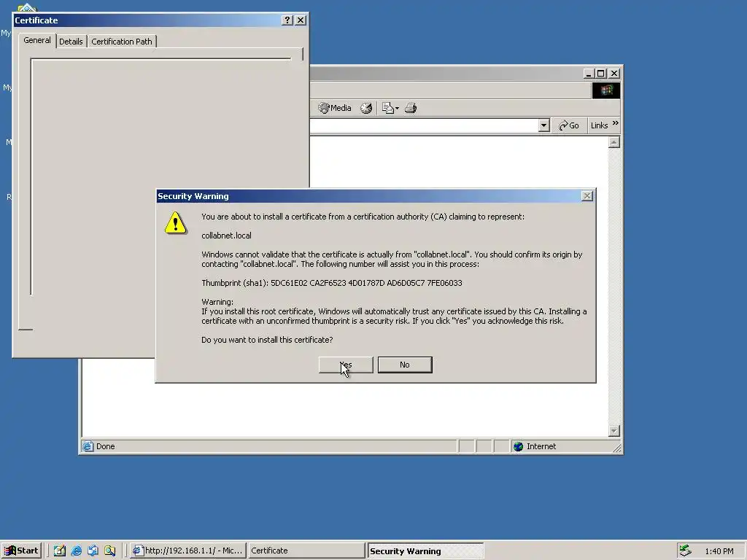Close the Internet Explorer window
The width and height of the screenshot is (747, 560).
[x=614, y=74]
